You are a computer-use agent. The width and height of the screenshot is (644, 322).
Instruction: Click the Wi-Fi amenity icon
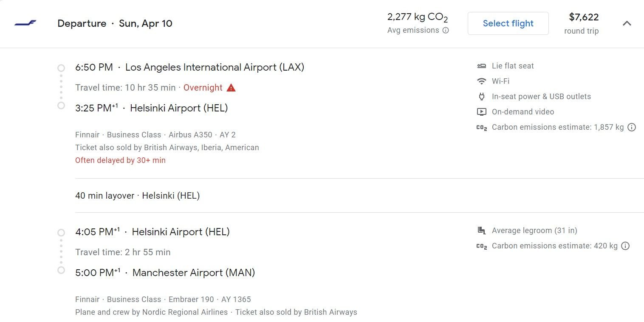[481, 81]
